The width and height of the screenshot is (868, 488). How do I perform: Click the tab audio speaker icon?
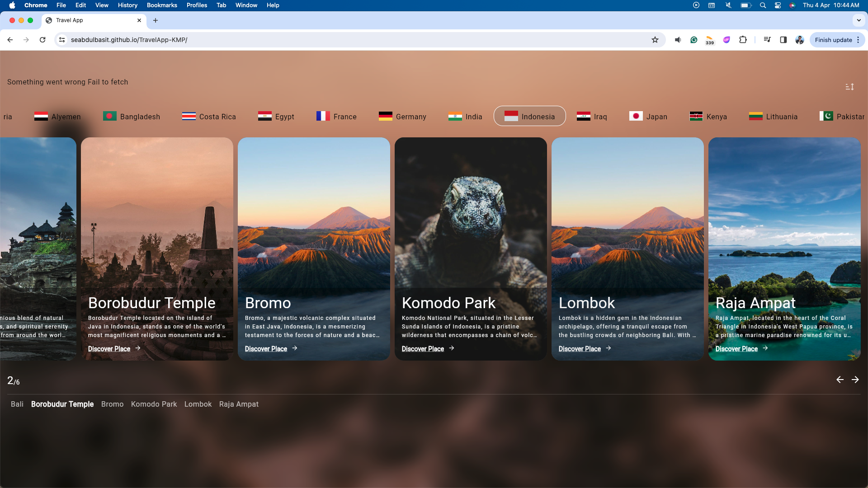click(678, 40)
